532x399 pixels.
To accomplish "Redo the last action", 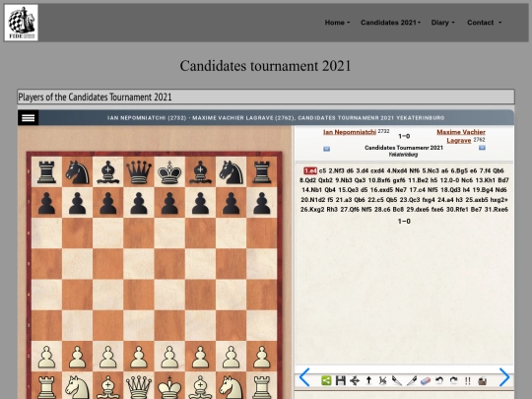I will click(x=453, y=380).
